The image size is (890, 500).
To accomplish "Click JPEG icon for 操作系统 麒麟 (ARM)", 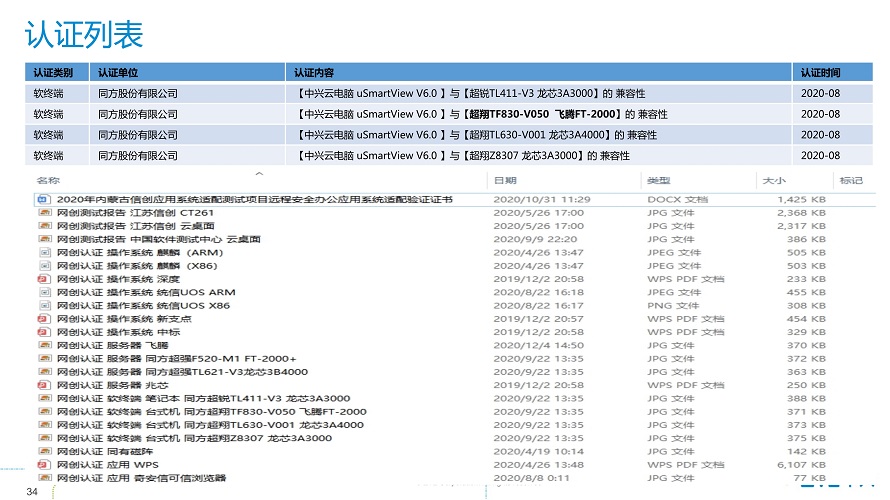I will (44, 253).
